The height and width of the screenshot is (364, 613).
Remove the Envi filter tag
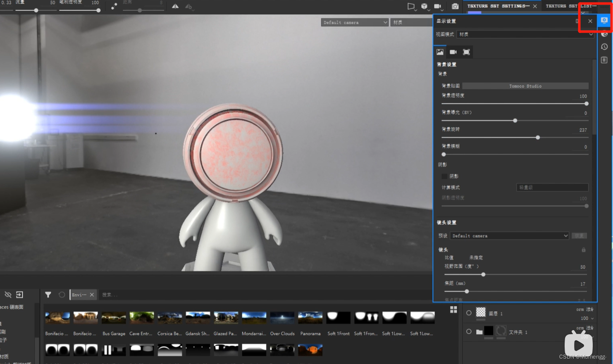[92, 295]
